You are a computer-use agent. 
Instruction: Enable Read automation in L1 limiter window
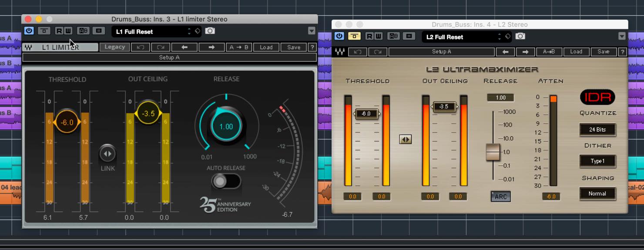click(x=59, y=31)
